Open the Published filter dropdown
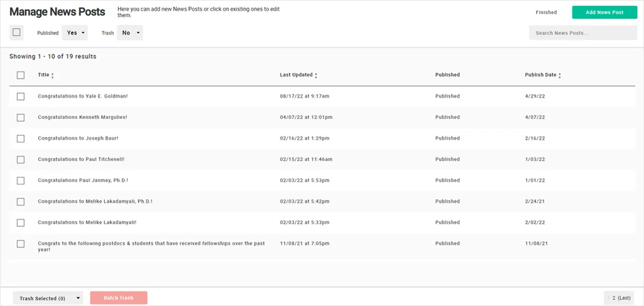 [x=75, y=33]
